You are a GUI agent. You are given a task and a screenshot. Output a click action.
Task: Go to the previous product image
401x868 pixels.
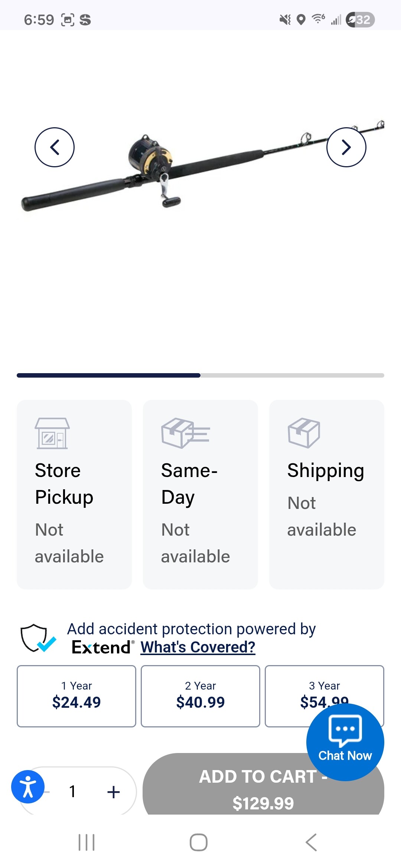click(x=55, y=147)
